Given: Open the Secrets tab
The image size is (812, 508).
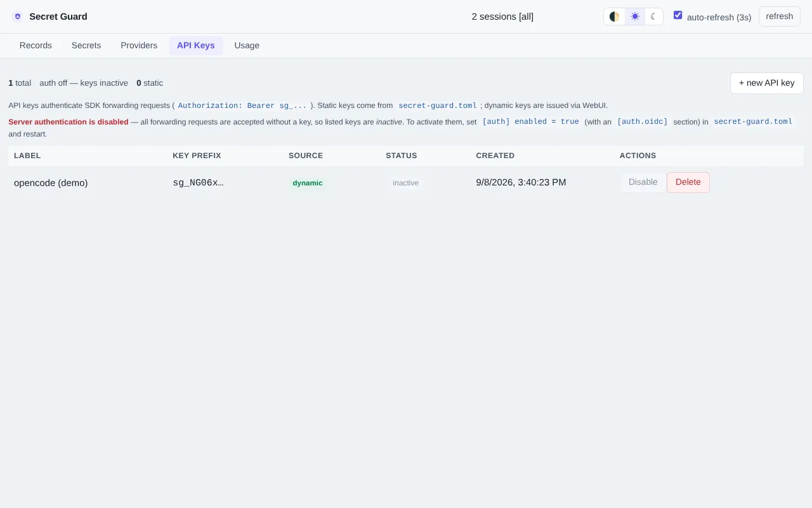Looking at the screenshot, I should [x=86, y=46].
